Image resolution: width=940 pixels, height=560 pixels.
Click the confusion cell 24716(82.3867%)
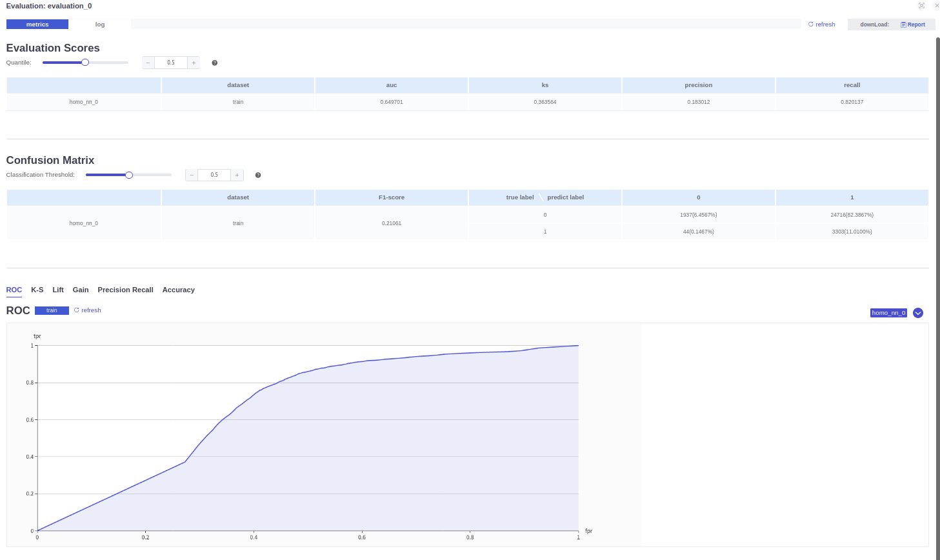[852, 215]
